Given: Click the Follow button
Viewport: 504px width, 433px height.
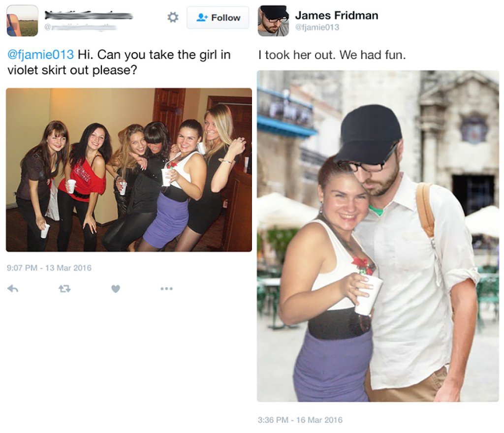Looking at the screenshot, I should [x=218, y=18].
